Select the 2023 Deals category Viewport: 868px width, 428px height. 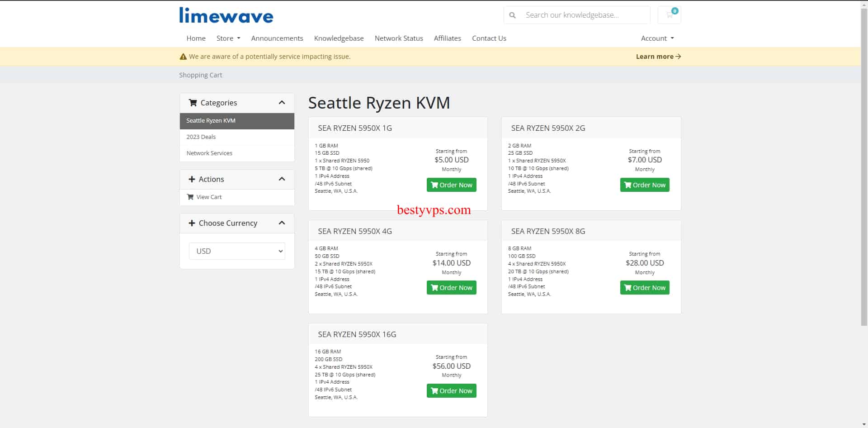tap(237, 137)
